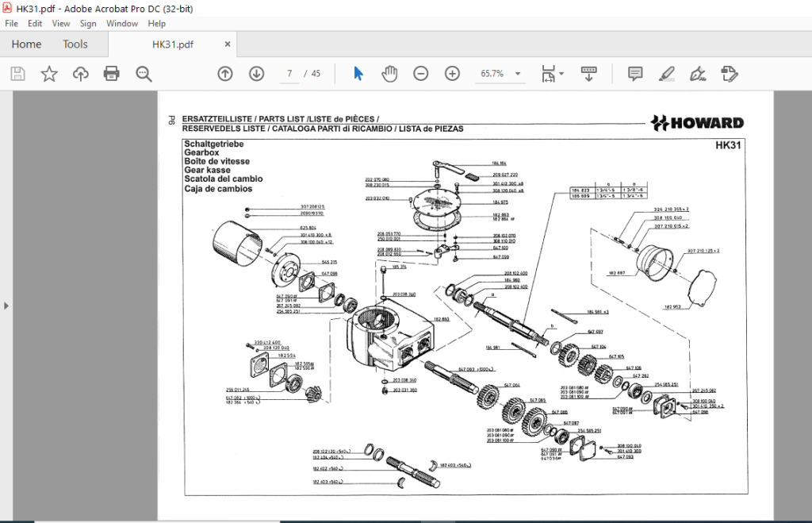Viewport: 812px width, 523px height.
Task: Click the Acrobat PDF title icon
Action: coord(7,8)
